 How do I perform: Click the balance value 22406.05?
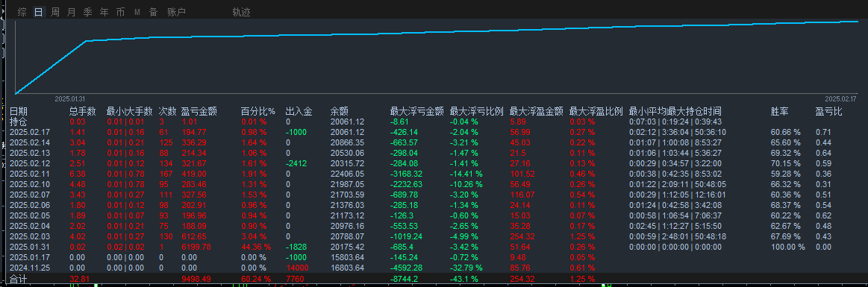coord(347,174)
